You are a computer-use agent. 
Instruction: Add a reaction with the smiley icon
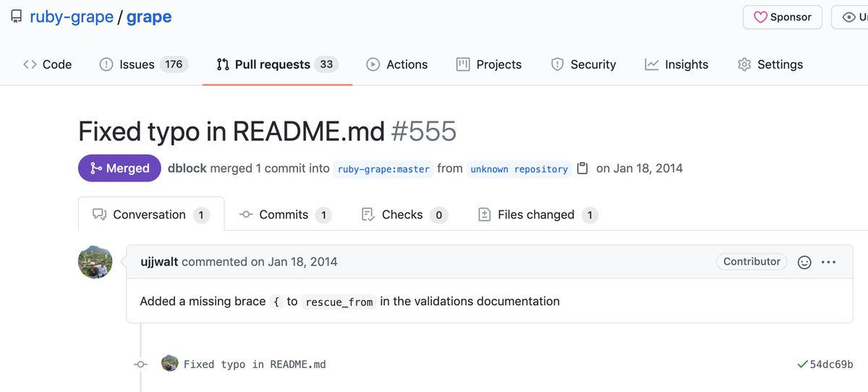pyautogui.click(x=804, y=263)
